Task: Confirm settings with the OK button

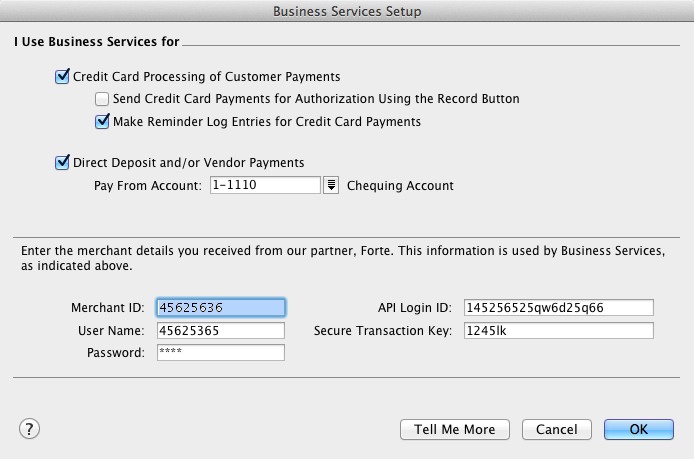Action: pos(639,429)
